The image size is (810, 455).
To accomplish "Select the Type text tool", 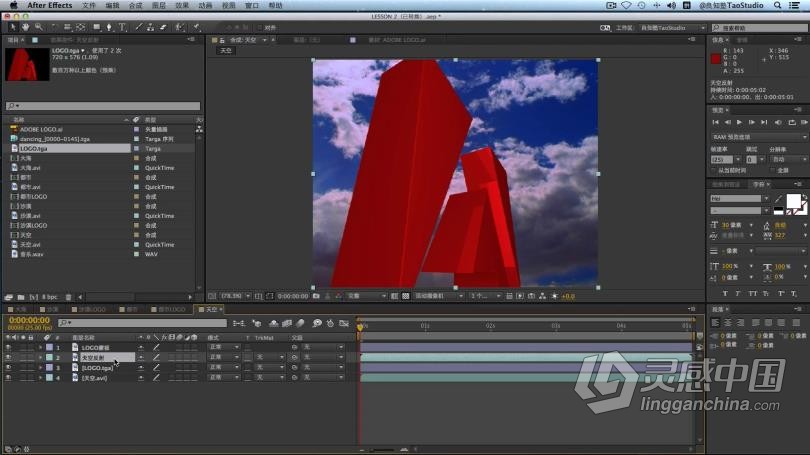I will 122,27.
